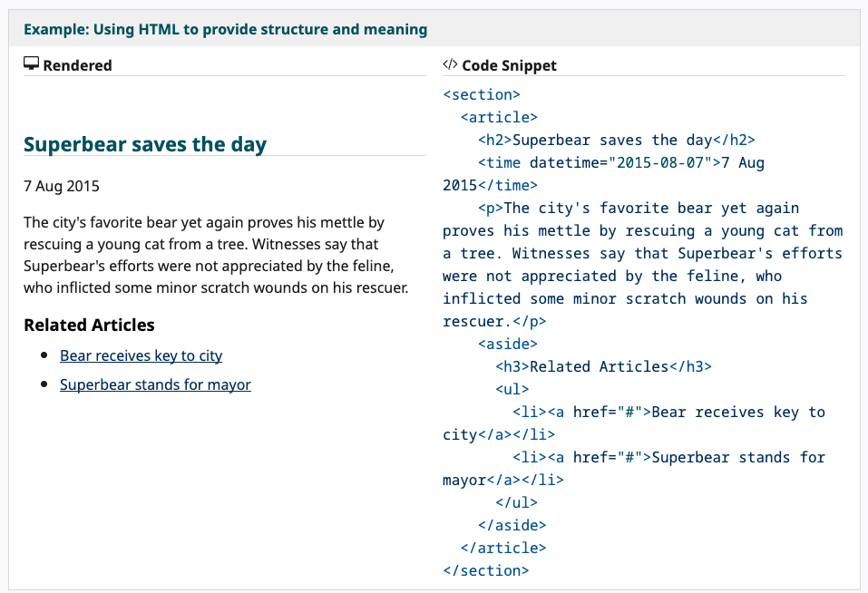Click the <time datetime> line in code

pos(603,174)
